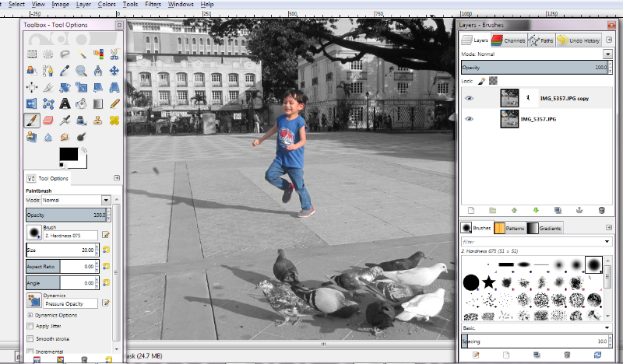Hide the IMG_5357.JPG copy layer
623x364 pixels.
pos(470,98)
